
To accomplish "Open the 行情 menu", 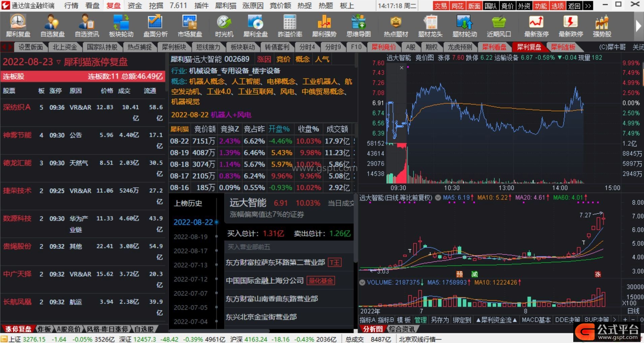I will click(71, 6).
